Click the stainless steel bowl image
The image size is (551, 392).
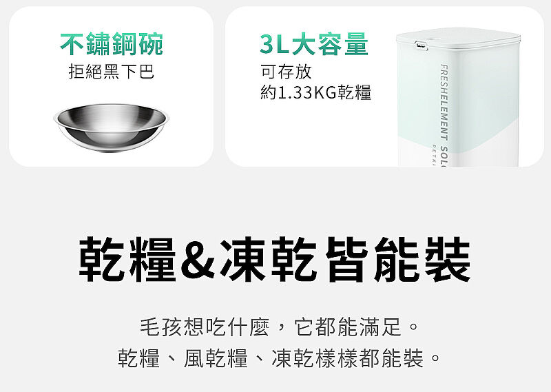(x=111, y=127)
